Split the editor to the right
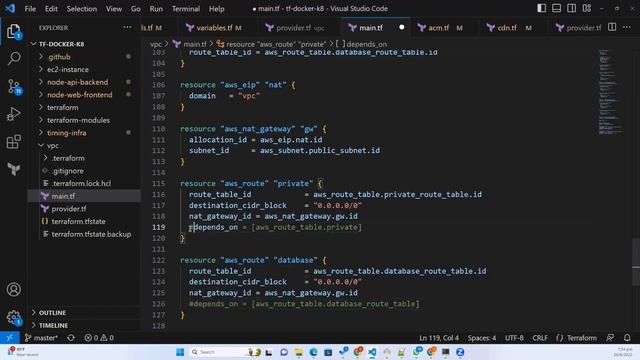This screenshot has width=640, height=360. click(612, 27)
